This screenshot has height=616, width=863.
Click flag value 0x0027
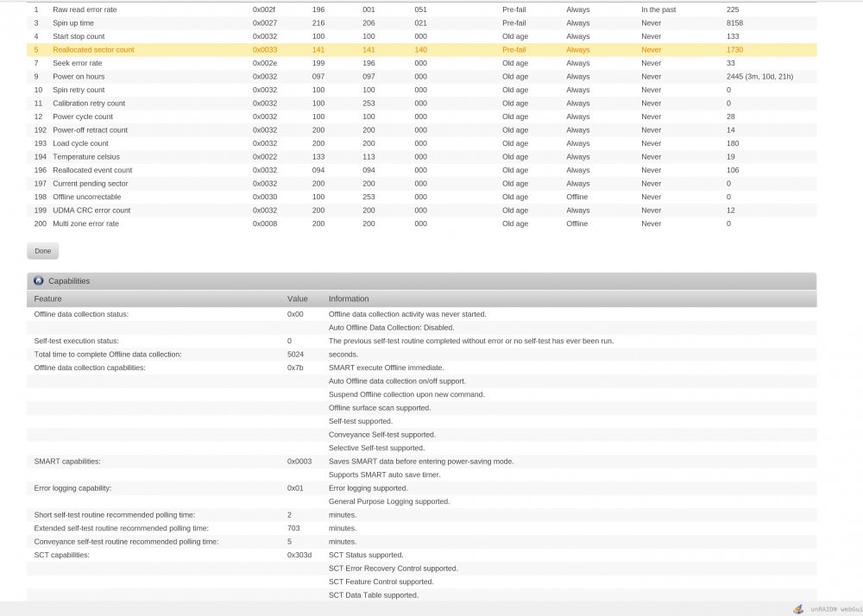point(265,23)
